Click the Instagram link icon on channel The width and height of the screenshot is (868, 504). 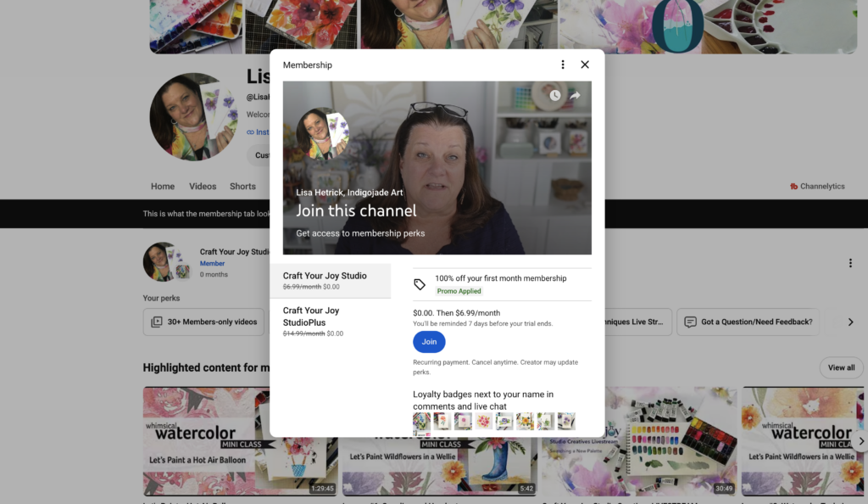pos(250,132)
